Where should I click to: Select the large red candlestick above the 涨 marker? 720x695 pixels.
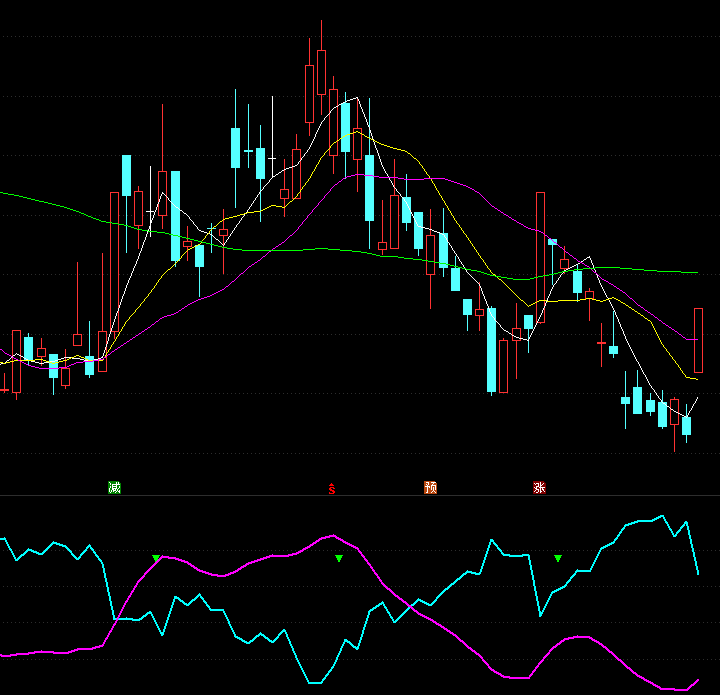(540, 258)
